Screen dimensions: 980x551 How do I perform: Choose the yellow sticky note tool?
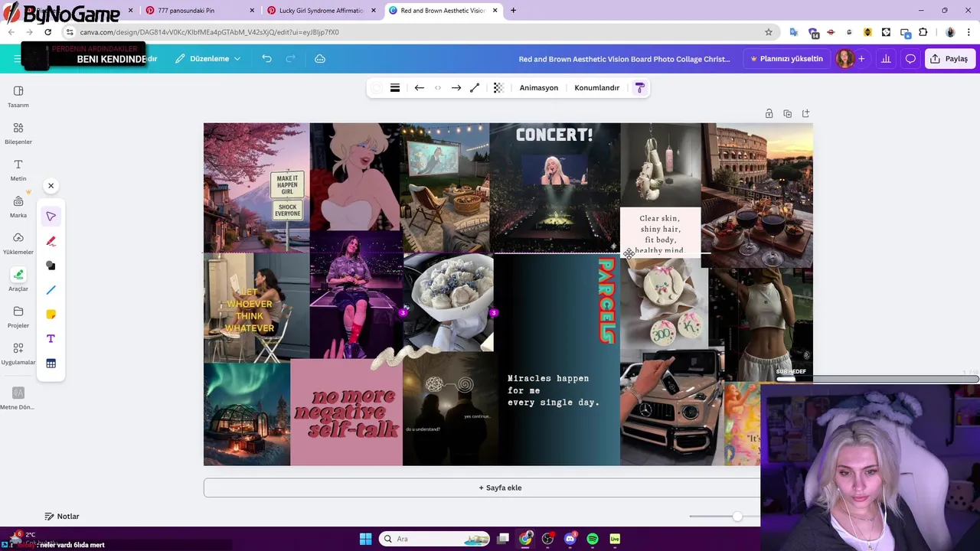tap(51, 315)
